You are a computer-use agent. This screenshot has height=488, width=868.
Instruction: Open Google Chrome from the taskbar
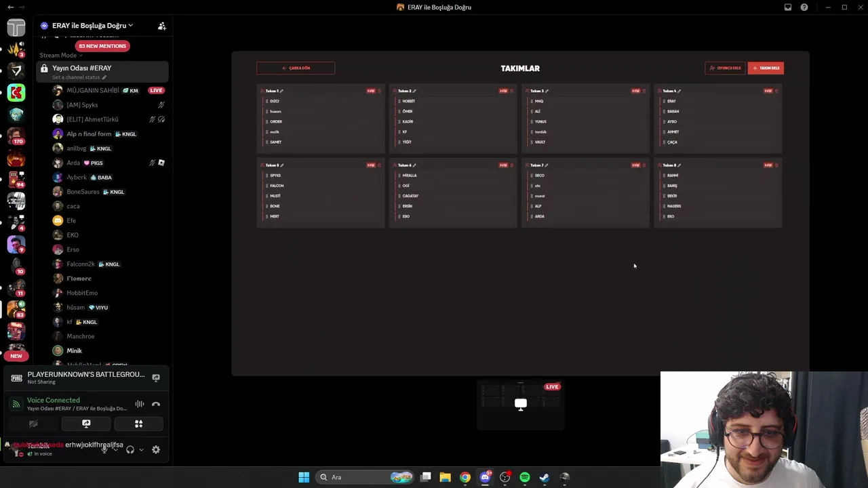465,477
